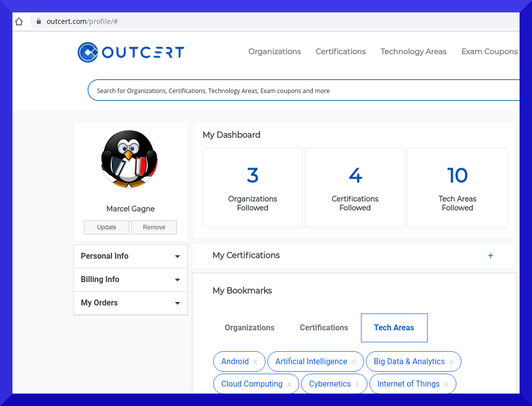Expand My Certifications with plus icon

(x=491, y=256)
